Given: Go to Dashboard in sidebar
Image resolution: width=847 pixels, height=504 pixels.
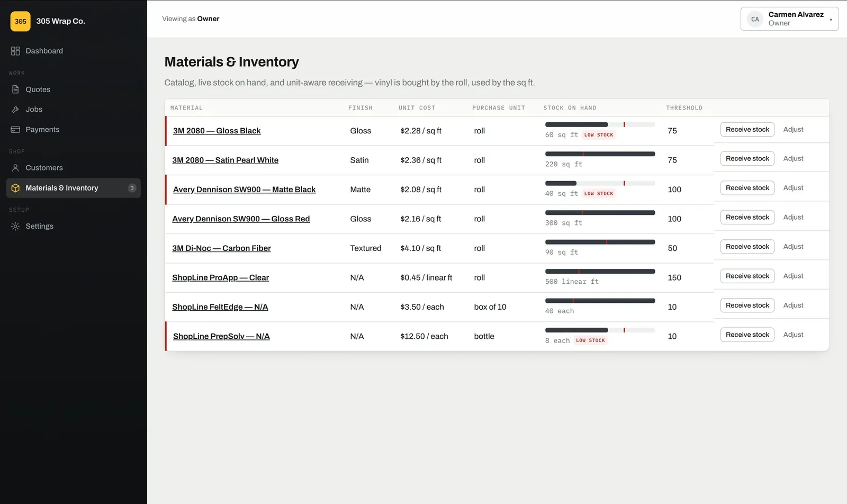Looking at the screenshot, I should tap(74, 51).
